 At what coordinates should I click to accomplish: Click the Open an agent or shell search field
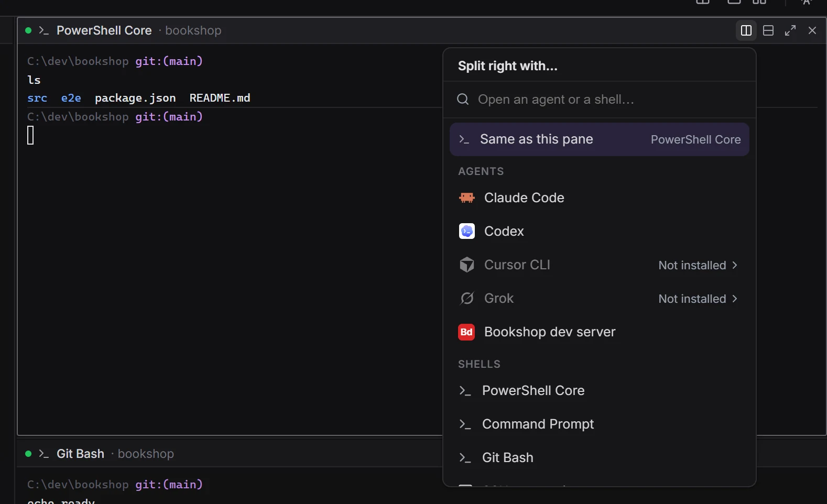(x=600, y=100)
